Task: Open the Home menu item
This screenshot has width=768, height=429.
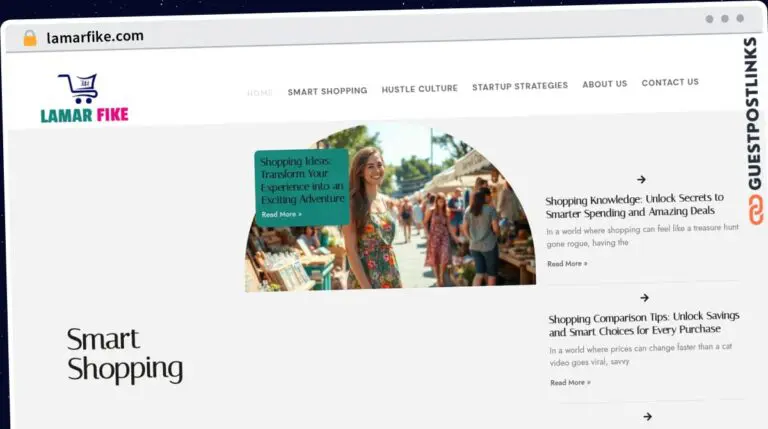Action: point(259,92)
